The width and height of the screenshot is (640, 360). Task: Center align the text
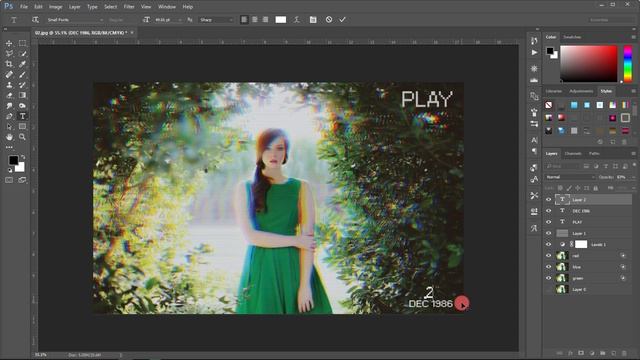255,20
